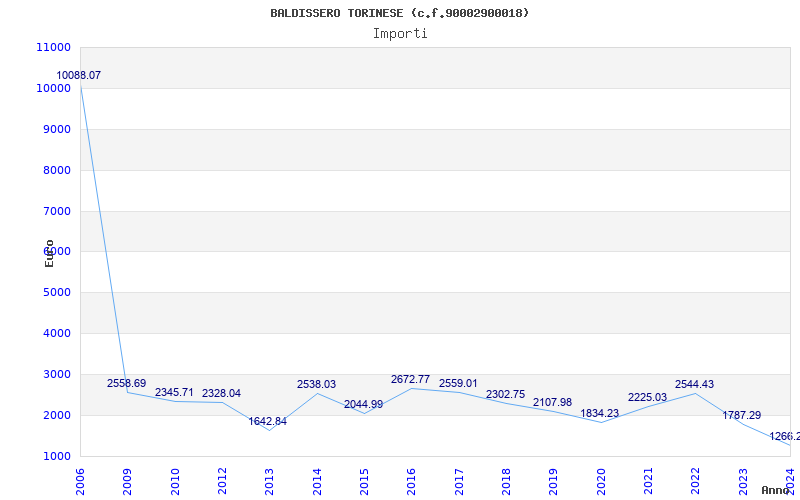
Task: Click the 2019 x-axis year label
Action: pyautogui.click(x=554, y=481)
